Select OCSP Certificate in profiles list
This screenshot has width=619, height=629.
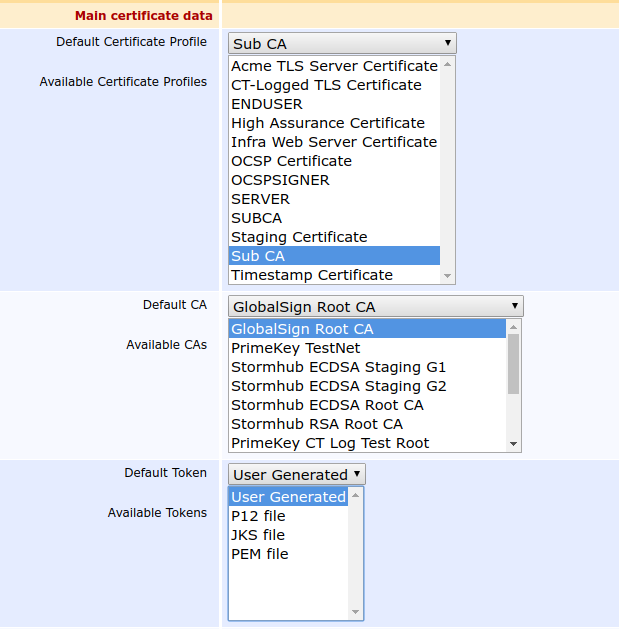[x=291, y=161]
